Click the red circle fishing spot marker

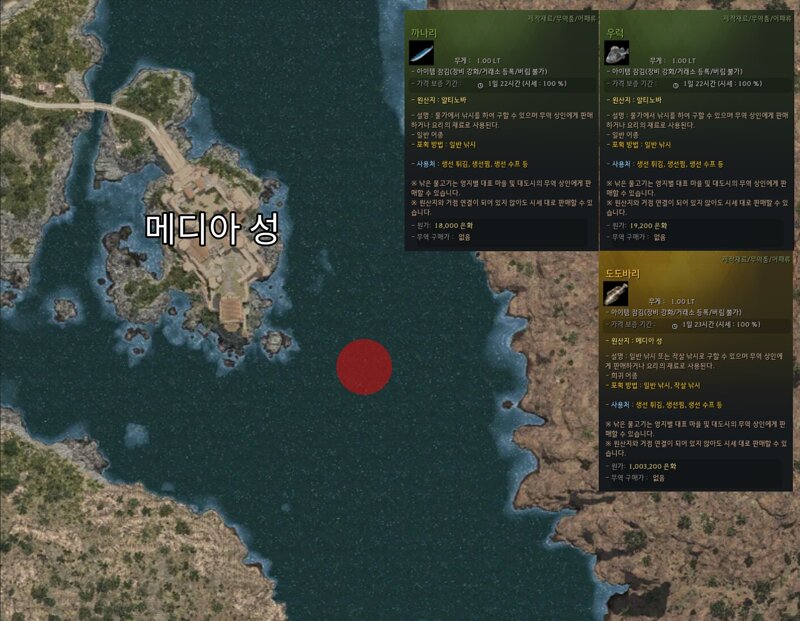click(x=364, y=367)
